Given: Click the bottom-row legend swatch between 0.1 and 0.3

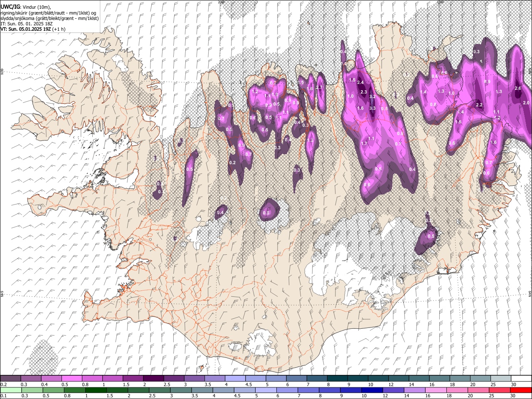Looking at the screenshot, I should 11,390.
